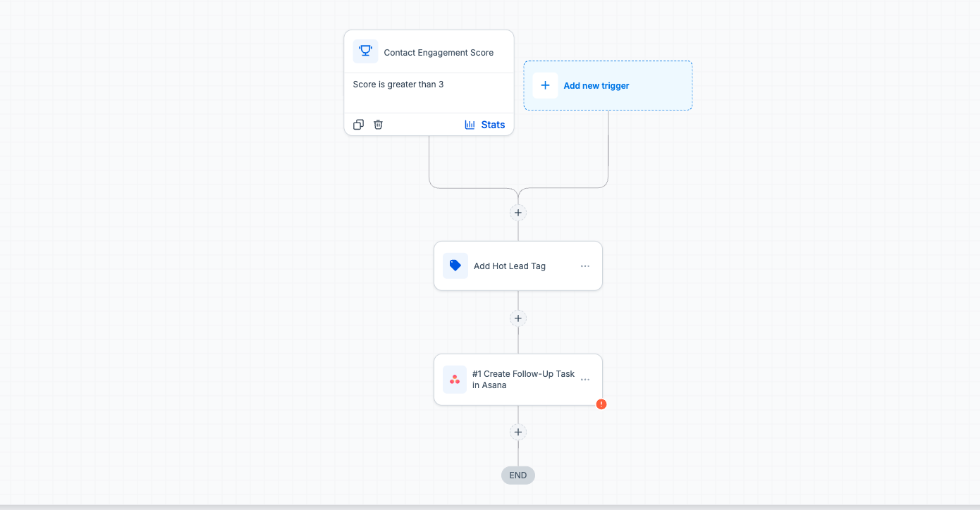This screenshot has height=510, width=980.
Task: Add a step before the END node
Action: coord(518,432)
